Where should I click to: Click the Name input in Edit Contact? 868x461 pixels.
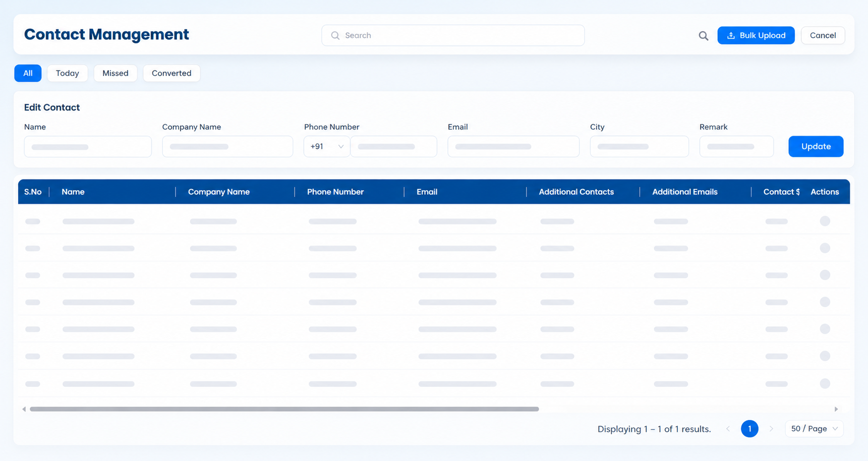click(88, 146)
